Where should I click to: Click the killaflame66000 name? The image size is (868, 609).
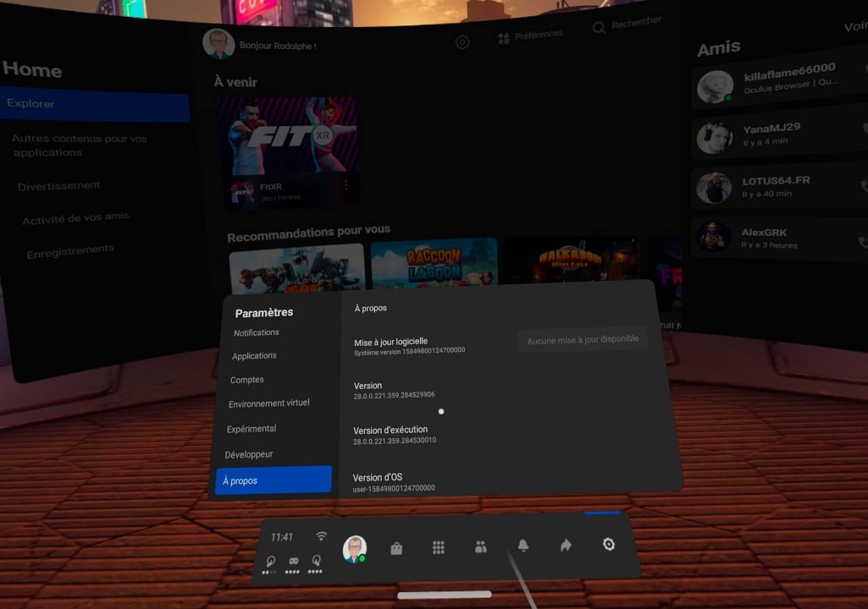pyautogui.click(x=789, y=71)
